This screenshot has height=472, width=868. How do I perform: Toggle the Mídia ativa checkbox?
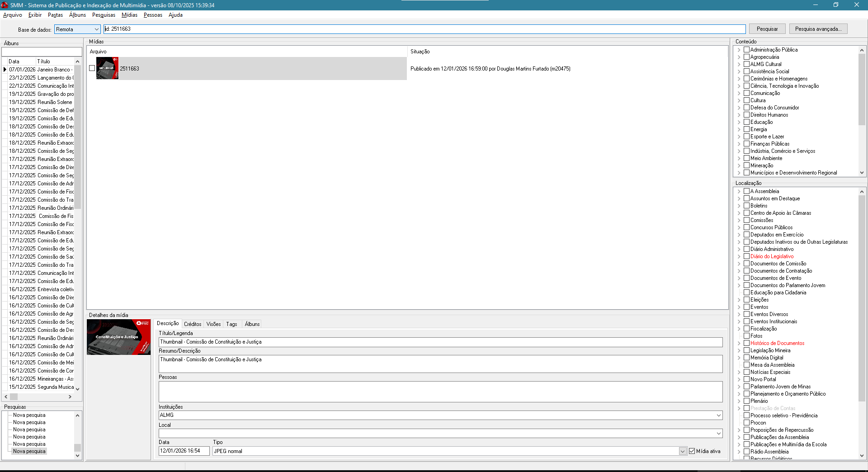[x=692, y=451]
